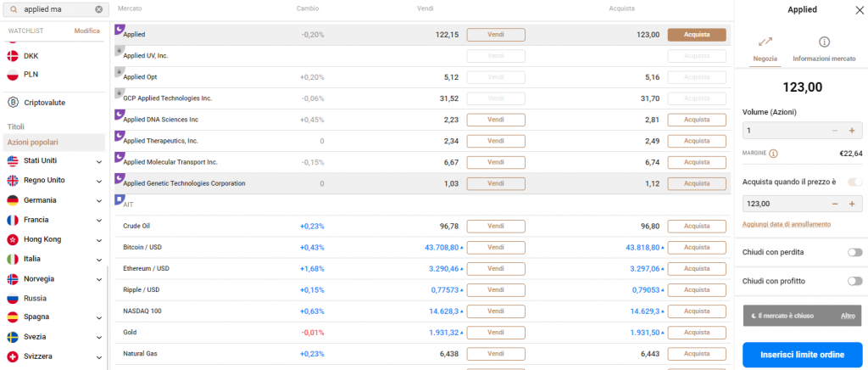Expand the Spagna chevron
Image resolution: width=868 pixels, height=370 pixels.
pos(99,317)
